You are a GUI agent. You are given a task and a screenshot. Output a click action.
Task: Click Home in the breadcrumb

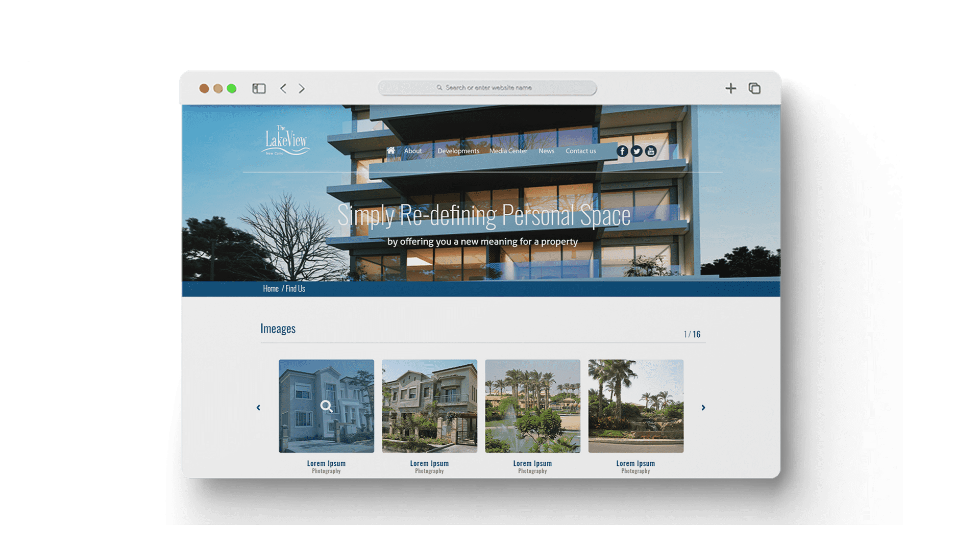pyautogui.click(x=271, y=289)
